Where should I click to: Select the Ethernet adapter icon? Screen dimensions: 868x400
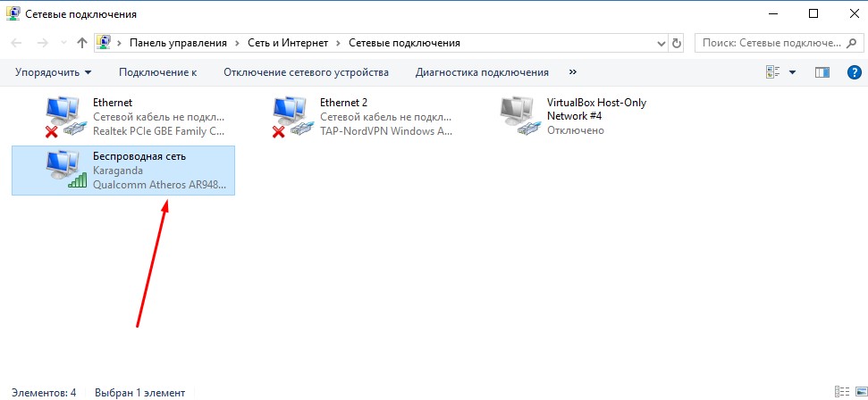pos(65,117)
